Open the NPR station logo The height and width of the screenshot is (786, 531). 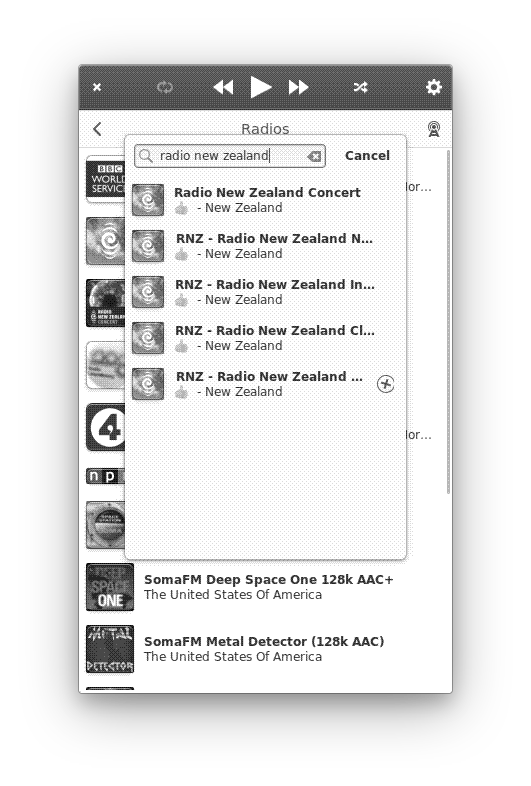[105, 476]
